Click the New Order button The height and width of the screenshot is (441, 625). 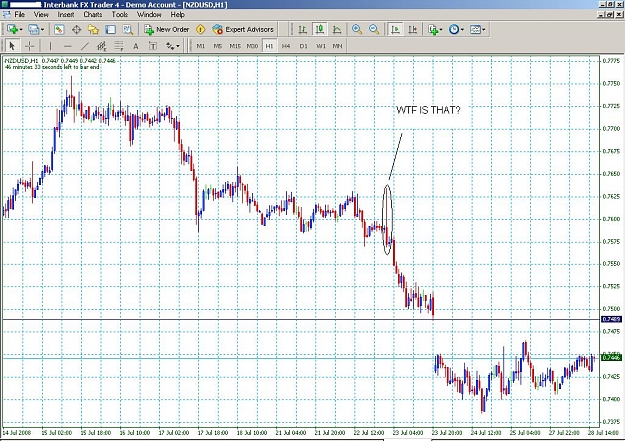pos(167,30)
